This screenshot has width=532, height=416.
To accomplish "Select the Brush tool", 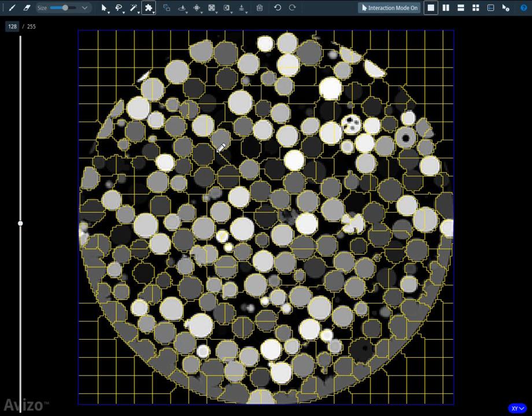I will [x=12, y=8].
